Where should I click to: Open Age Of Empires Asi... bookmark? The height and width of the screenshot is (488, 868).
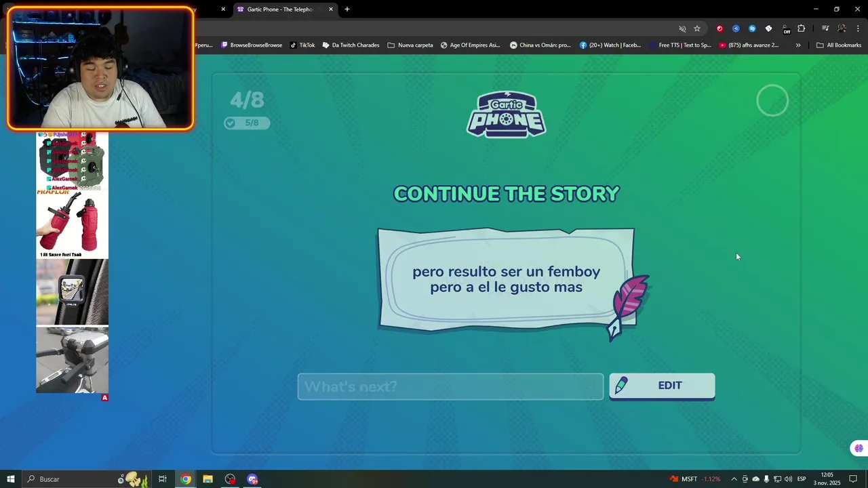click(x=470, y=45)
